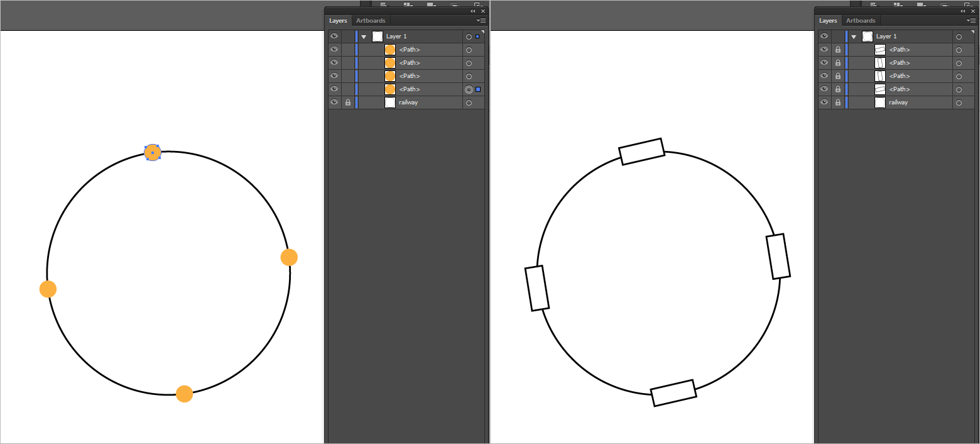Switch to the Artboards tab in left panel

[x=370, y=20]
